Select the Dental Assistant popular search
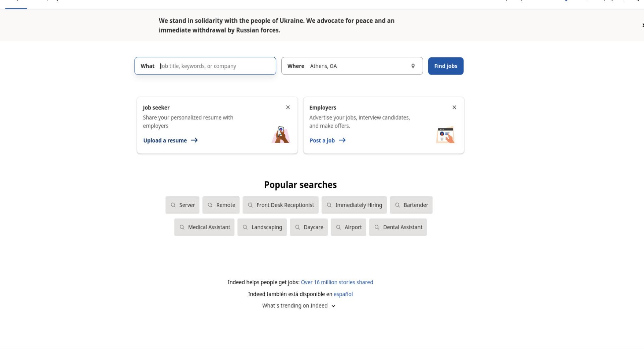This screenshot has height=349, width=644. pyautogui.click(x=398, y=227)
